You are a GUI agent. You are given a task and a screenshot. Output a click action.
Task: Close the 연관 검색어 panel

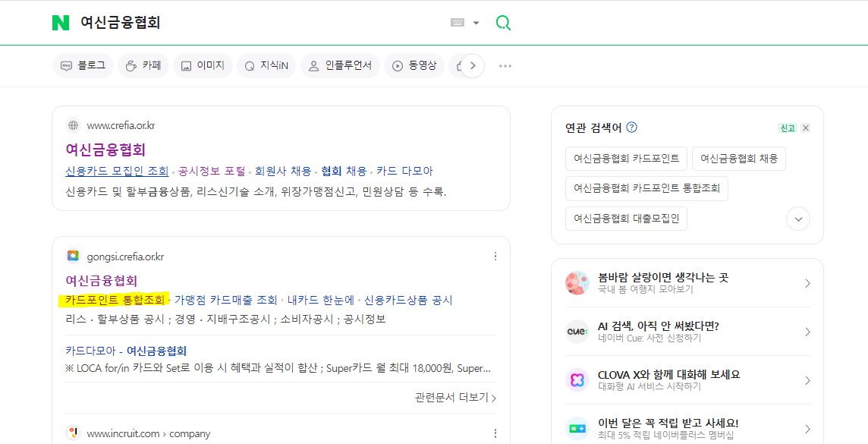(806, 128)
